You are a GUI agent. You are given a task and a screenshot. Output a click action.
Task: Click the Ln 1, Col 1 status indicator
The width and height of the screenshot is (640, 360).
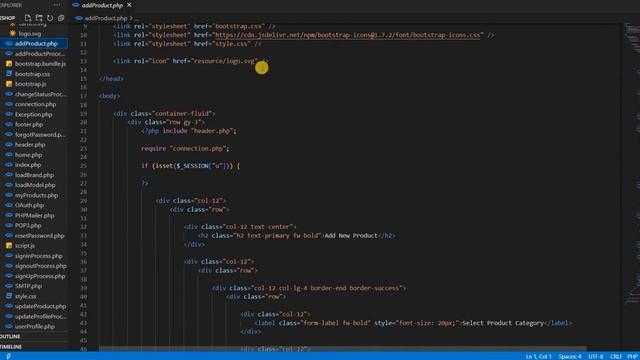click(538, 356)
